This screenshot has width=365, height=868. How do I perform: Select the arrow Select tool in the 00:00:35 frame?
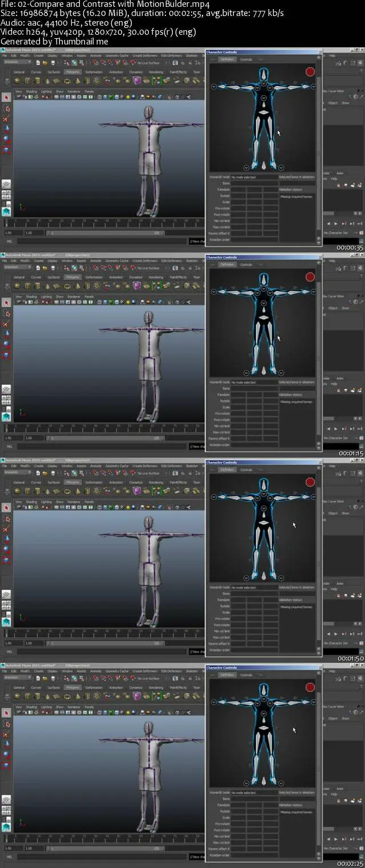(6, 97)
